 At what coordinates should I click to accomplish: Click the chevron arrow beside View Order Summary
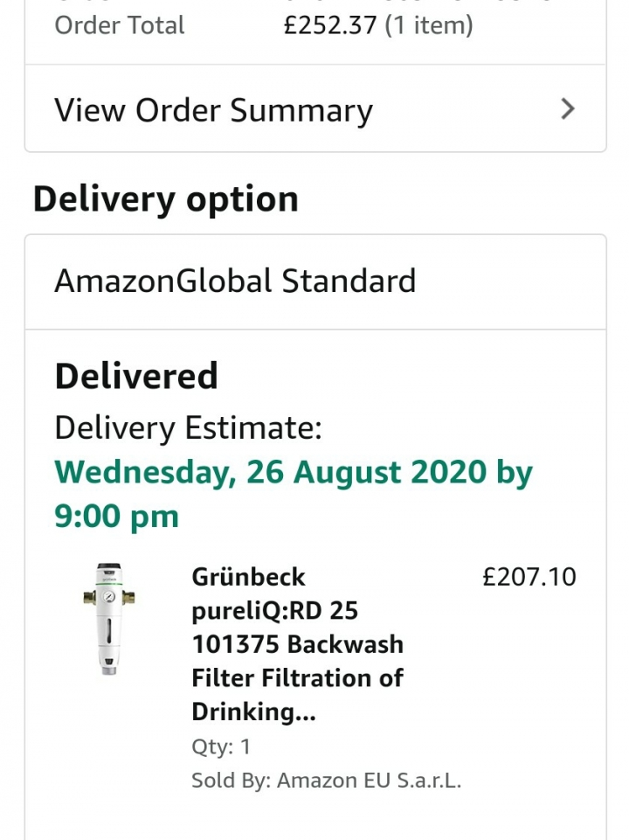(x=568, y=108)
